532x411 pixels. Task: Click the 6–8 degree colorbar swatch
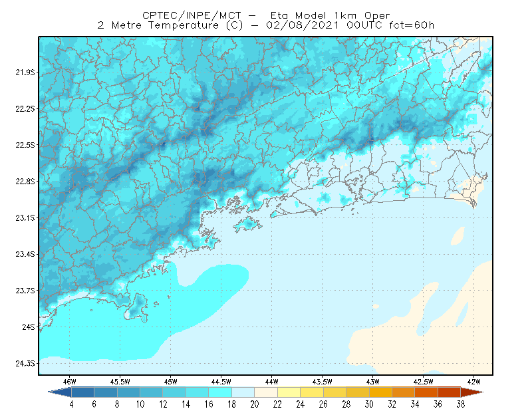click(x=106, y=392)
